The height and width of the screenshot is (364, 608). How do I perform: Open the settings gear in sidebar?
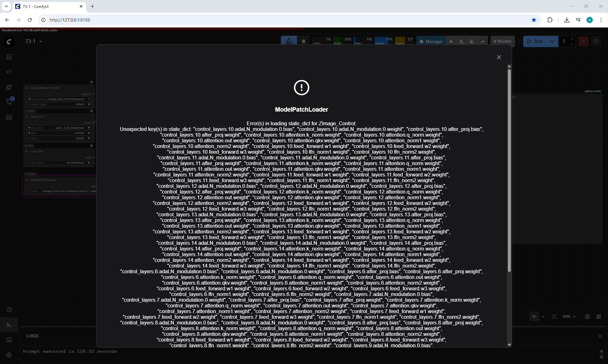pyautogui.click(x=9, y=355)
